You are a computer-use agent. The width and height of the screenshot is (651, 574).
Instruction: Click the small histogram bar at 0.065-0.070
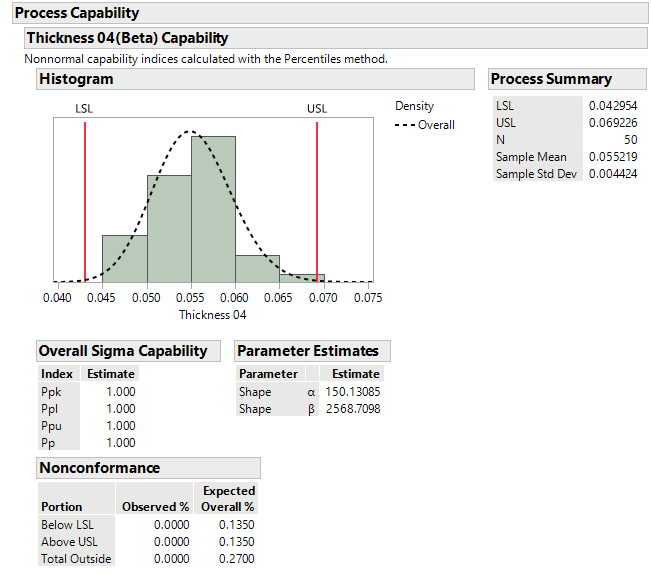(302, 278)
